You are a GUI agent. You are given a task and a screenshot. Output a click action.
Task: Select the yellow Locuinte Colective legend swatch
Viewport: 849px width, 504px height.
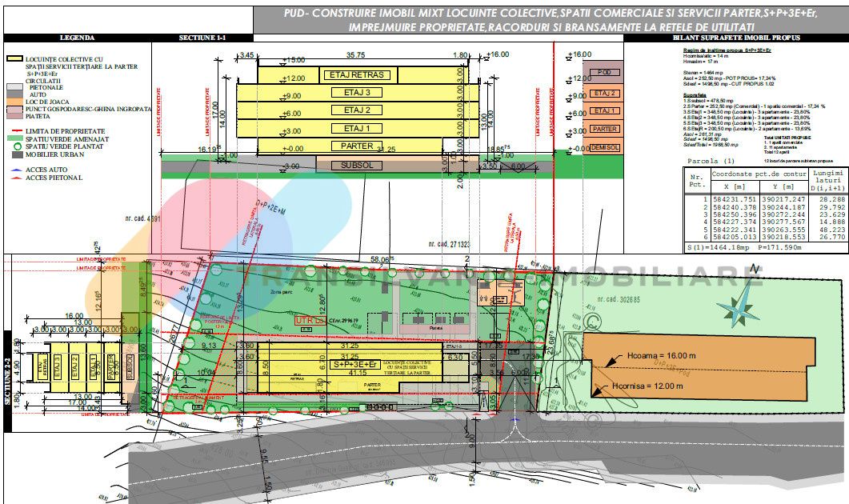14,59
